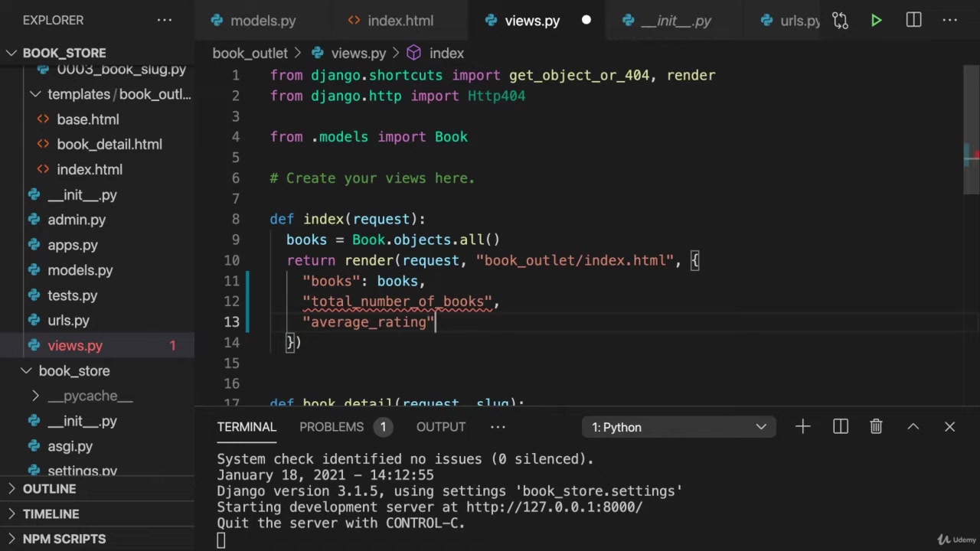This screenshot has width=980, height=551.
Task: Close the terminal panel with X
Action: click(x=949, y=427)
